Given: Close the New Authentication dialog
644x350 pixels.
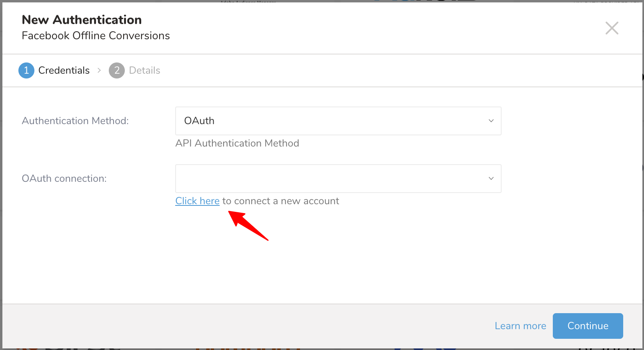Looking at the screenshot, I should click(x=612, y=28).
